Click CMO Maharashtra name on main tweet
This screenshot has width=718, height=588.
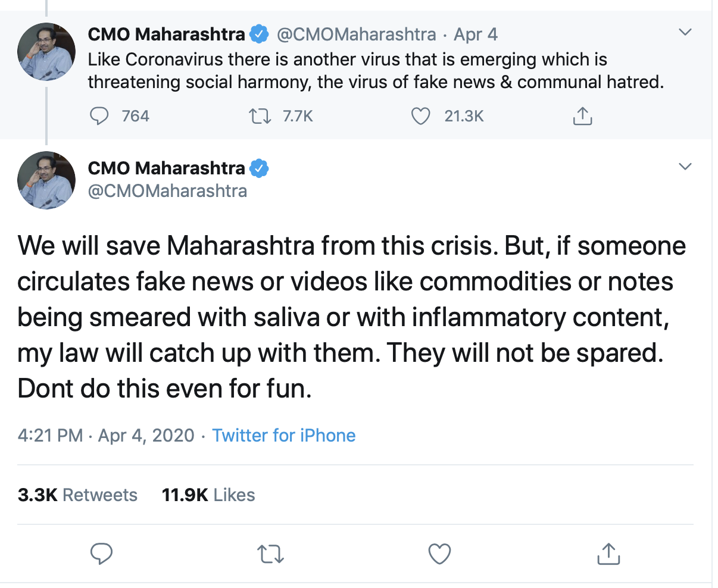click(166, 168)
